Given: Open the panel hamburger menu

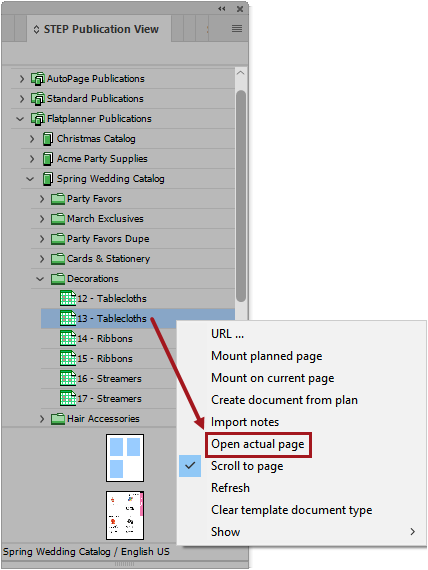Looking at the screenshot, I should coord(237,28).
